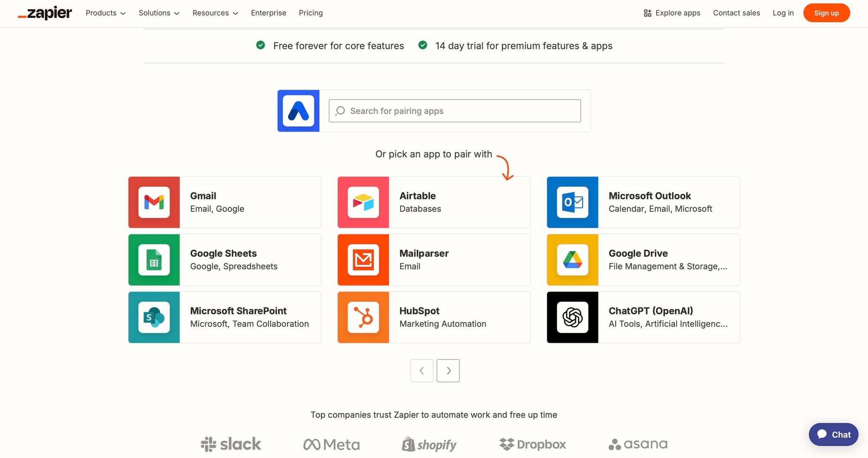This screenshot has width=868, height=458.
Task: Open the ChatGPT (OpenAI) icon
Action: coord(572,317)
